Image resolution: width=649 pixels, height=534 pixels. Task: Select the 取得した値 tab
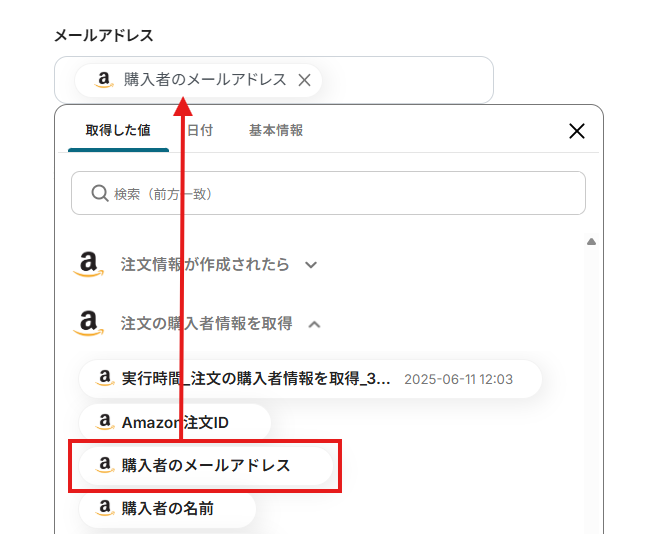[118, 130]
